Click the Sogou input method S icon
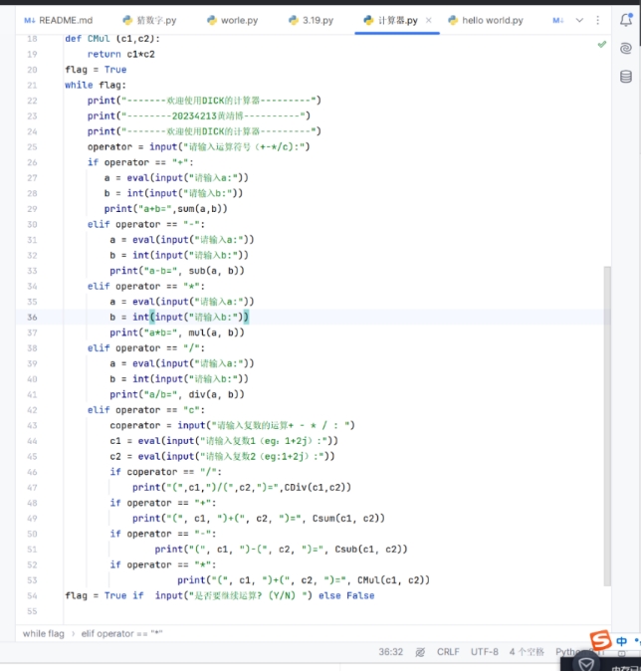The width and height of the screenshot is (642, 672). point(600,640)
